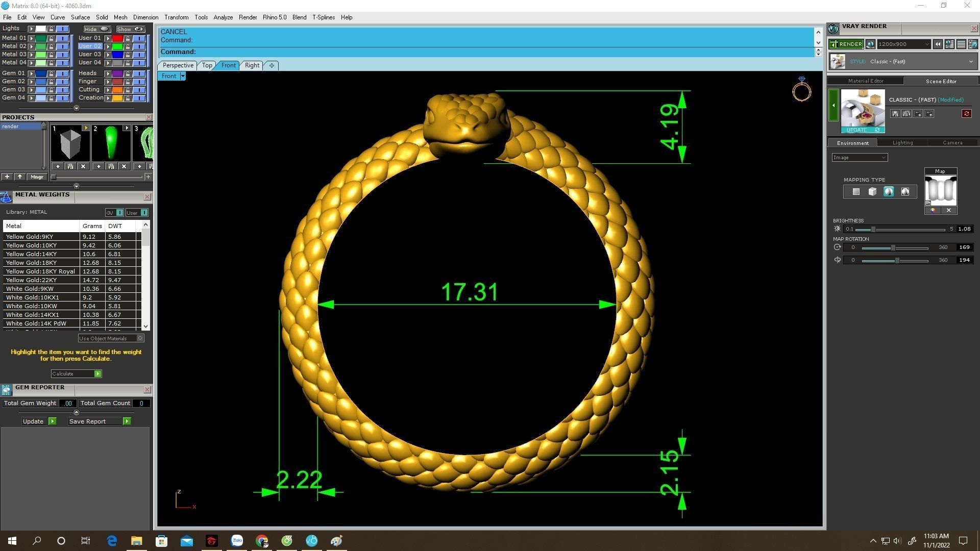Expand the Creation layer arrow
This screenshot has width=980, height=551.
108,98
